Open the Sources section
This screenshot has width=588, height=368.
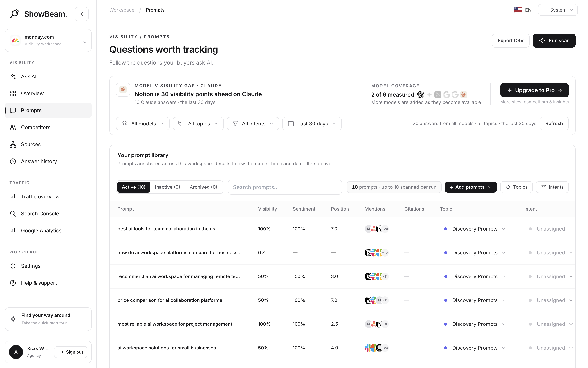click(48, 144)
